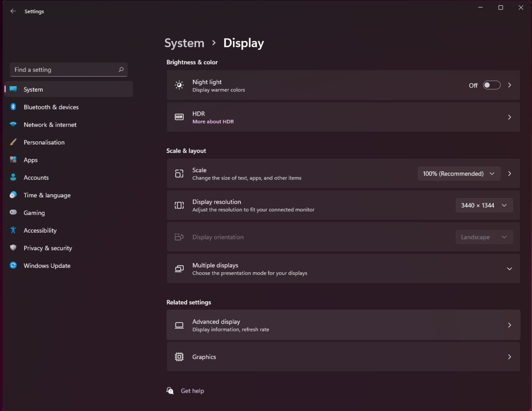Screen dimensions: 532x411
Task: Select the Night light sun icon
Action: [179, 85]
